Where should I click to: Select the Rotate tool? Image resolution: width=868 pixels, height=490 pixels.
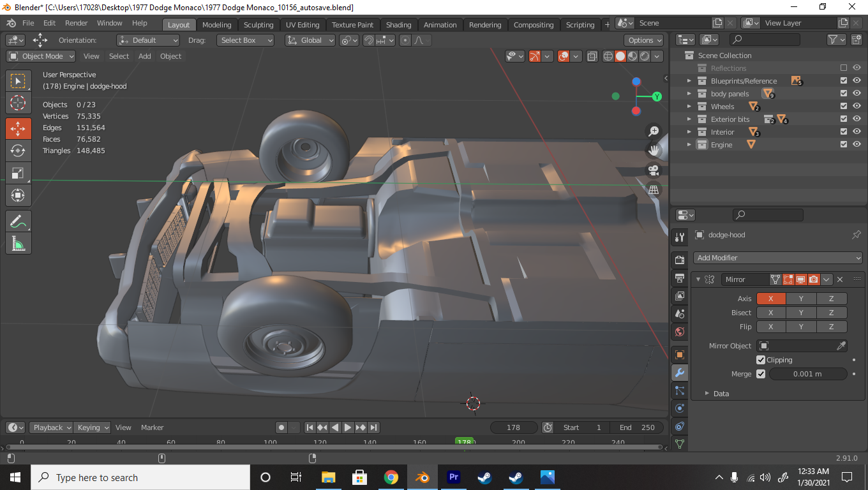18,151
